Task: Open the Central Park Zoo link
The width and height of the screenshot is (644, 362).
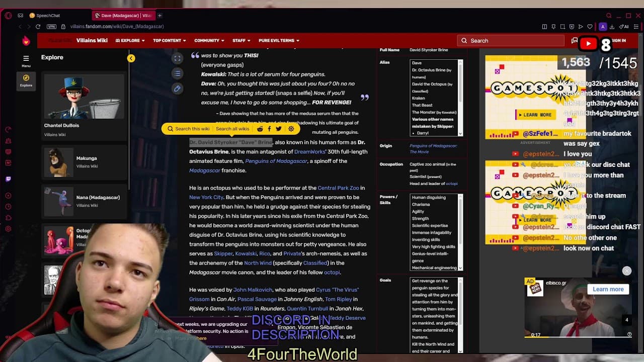Action: [339, 188]
